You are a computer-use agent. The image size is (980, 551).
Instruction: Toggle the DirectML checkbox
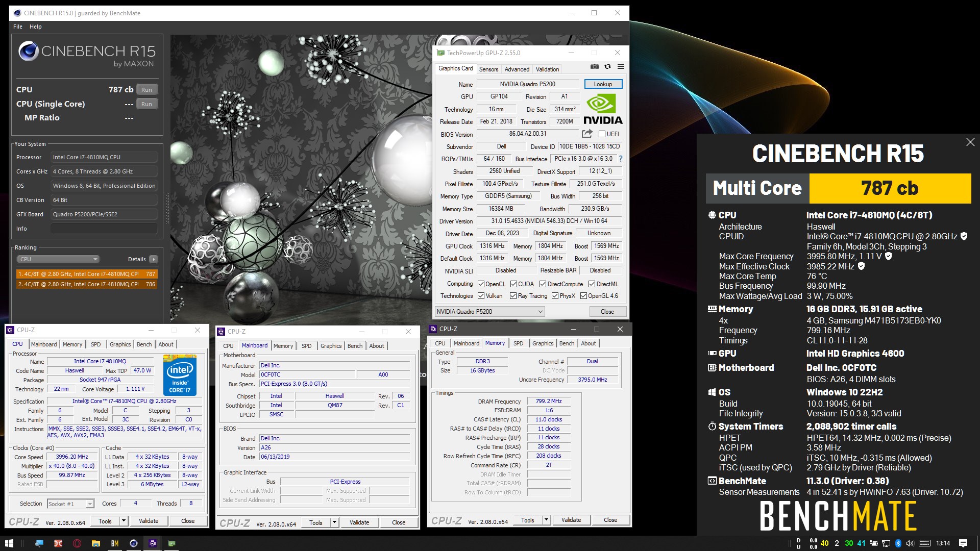592,284
